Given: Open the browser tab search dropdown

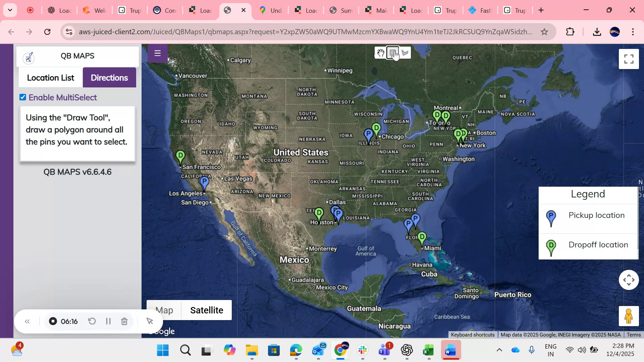Looking at the screenshot, I should (x=10, y=10).
